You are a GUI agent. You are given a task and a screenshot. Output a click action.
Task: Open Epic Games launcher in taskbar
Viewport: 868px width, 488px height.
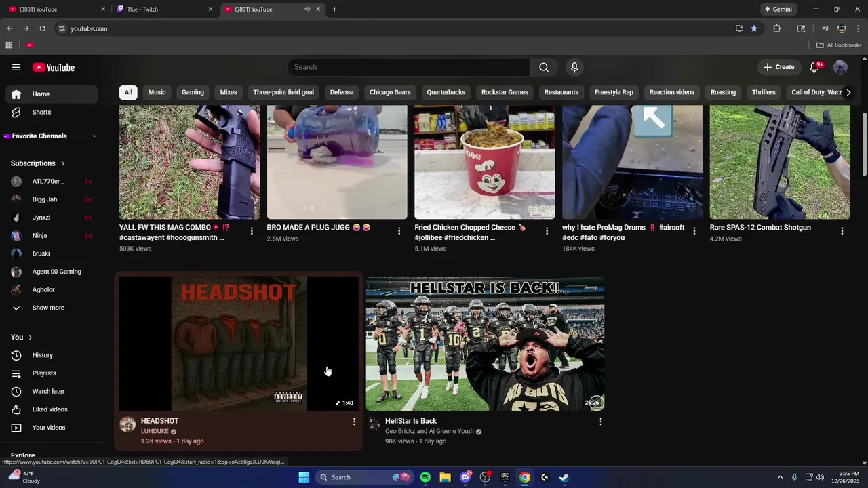[505, 477]
